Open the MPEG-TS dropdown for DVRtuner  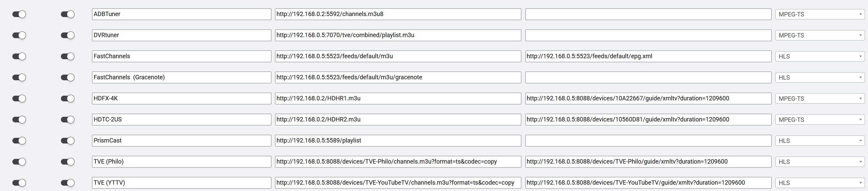pos(819,35)
